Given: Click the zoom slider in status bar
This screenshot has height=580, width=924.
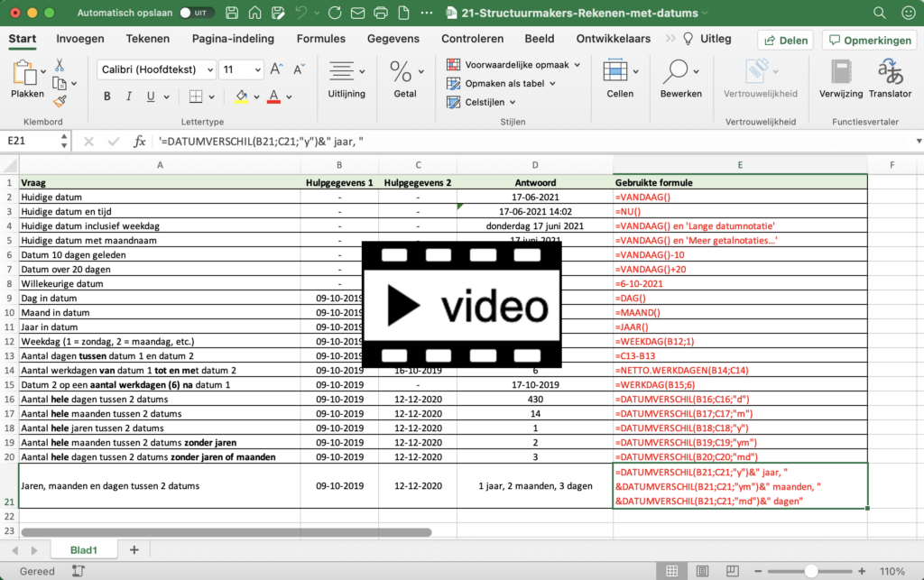Looking at the screenshot, I should pyautogui.click(x=812, y=571).
